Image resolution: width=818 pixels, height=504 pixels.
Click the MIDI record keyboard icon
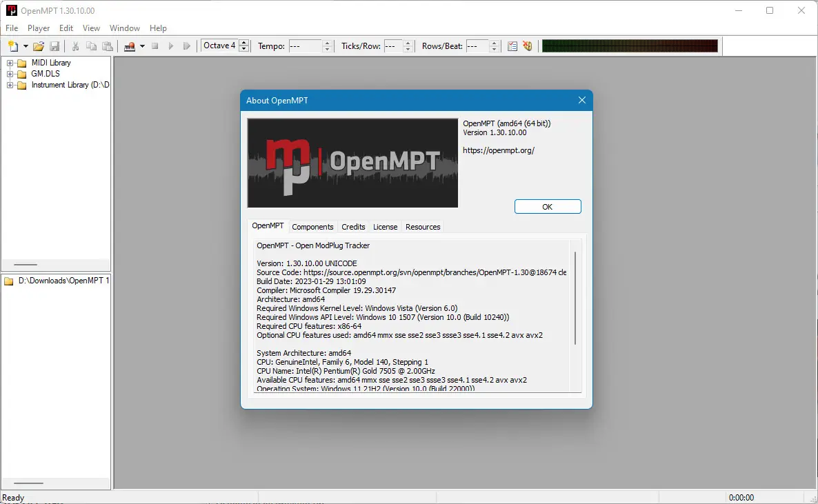tap(130, 46)
